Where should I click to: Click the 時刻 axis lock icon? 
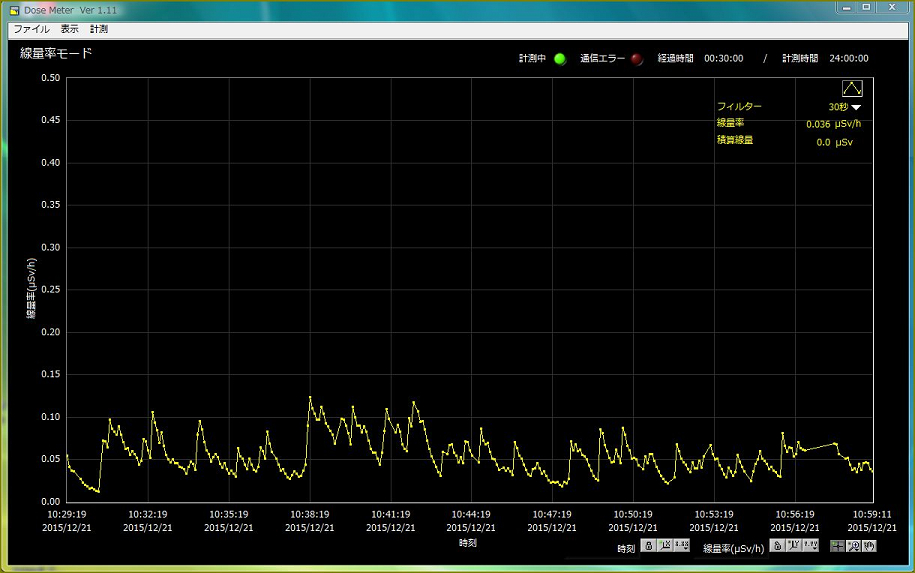coord(648,546)
